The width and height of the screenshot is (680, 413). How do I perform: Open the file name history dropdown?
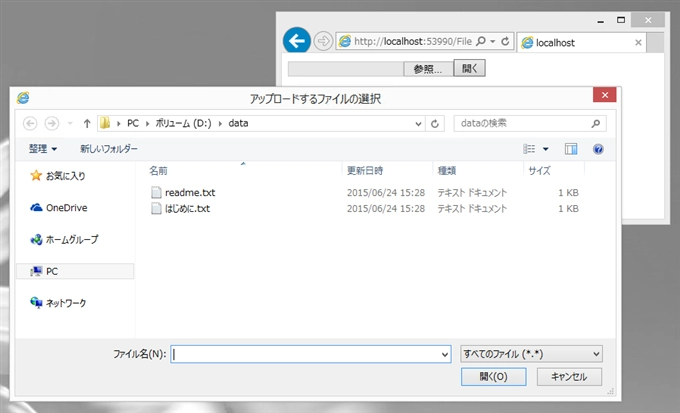[445, 354]
